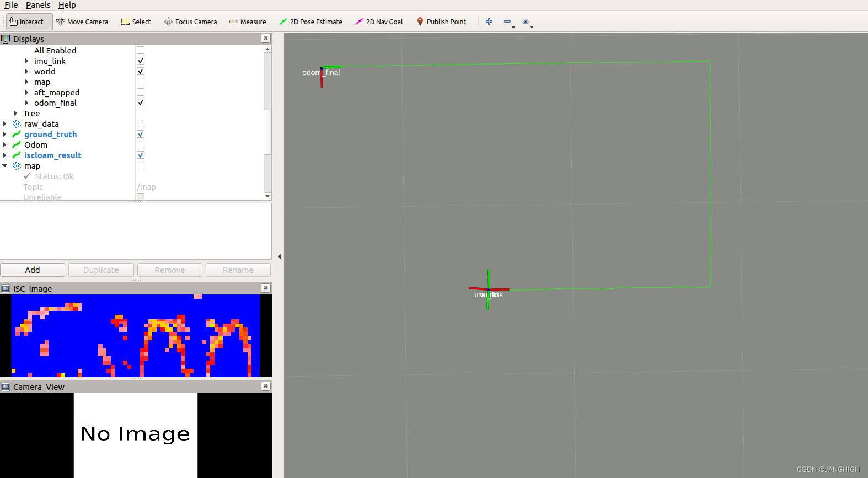Pick the 2D Nav Goal tool

click(379, 22)
